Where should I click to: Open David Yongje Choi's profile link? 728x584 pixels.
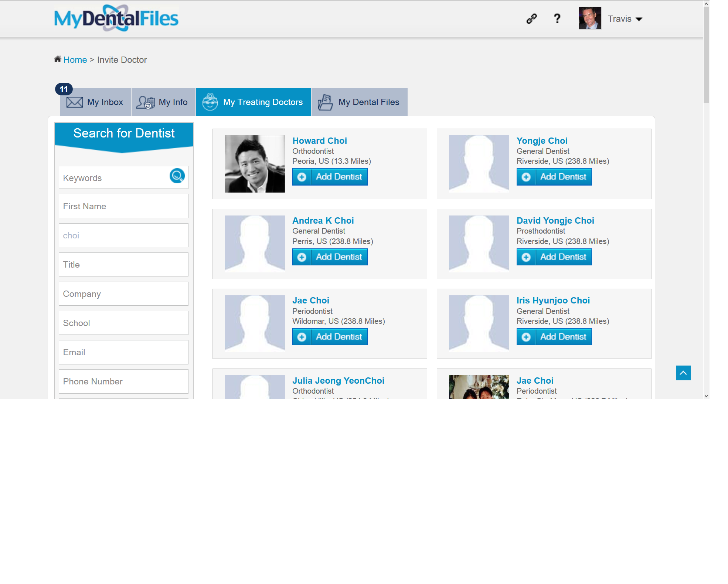(x=555, y=221)
